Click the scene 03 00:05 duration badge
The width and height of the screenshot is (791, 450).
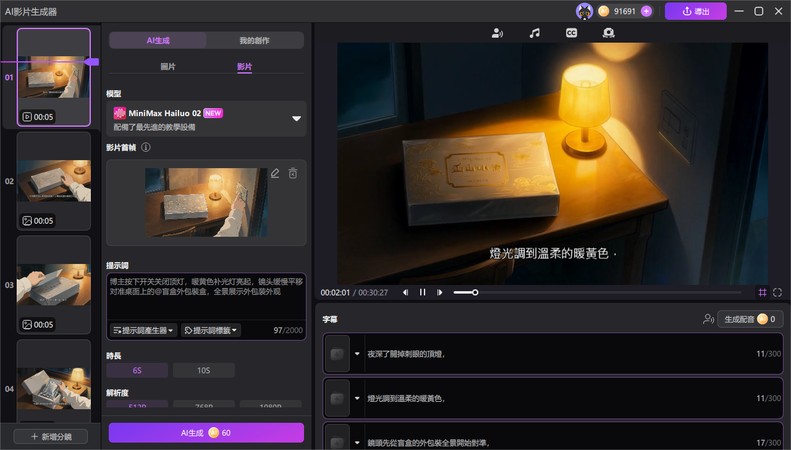click(x=38, y=325)
